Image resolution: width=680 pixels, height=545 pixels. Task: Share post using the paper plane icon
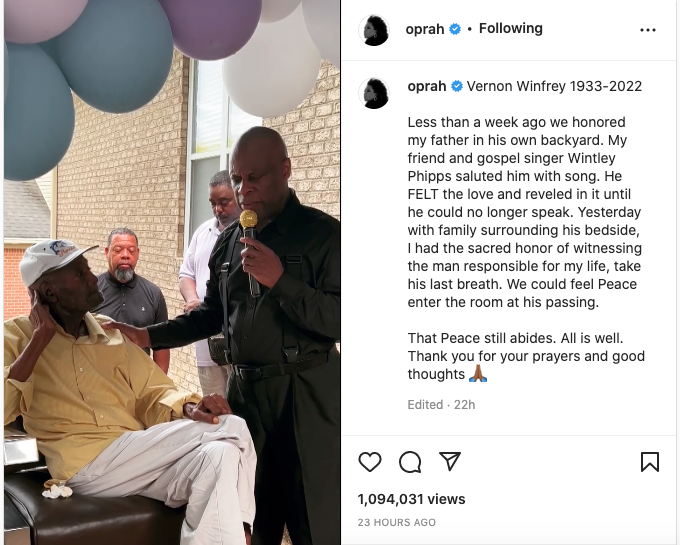click(x=450, y=461)
